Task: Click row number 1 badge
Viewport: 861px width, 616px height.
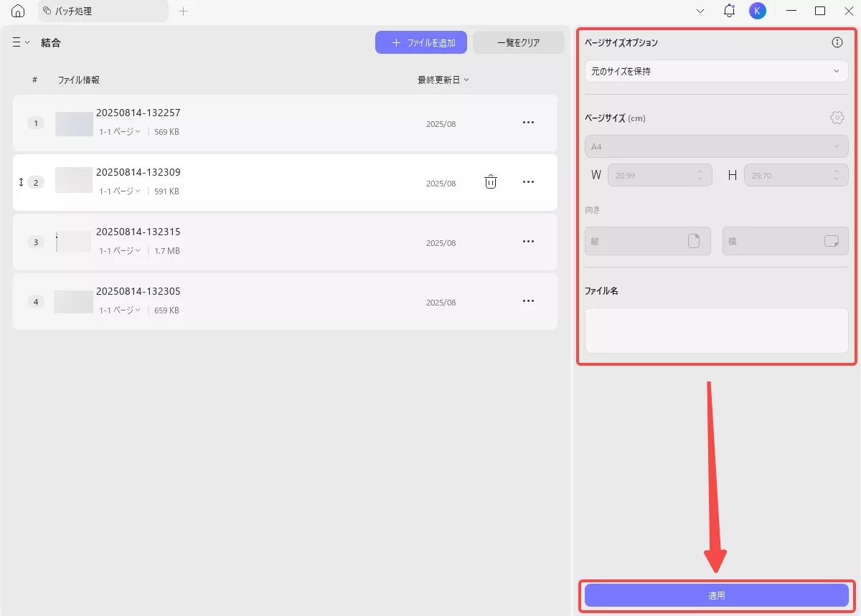Action: tap(36, 123)
